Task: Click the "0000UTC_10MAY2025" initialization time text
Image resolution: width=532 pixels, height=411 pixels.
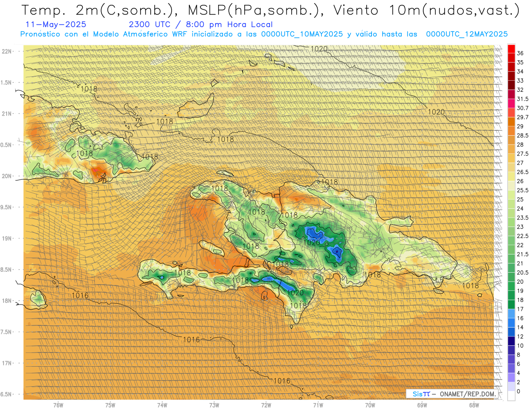Action: 302,34
